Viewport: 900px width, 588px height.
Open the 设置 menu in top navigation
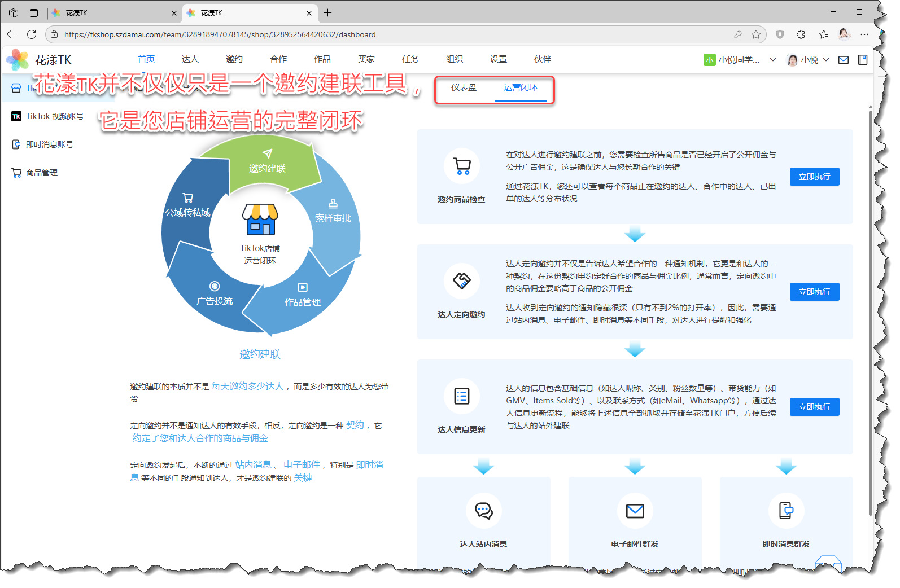(498, 59)
